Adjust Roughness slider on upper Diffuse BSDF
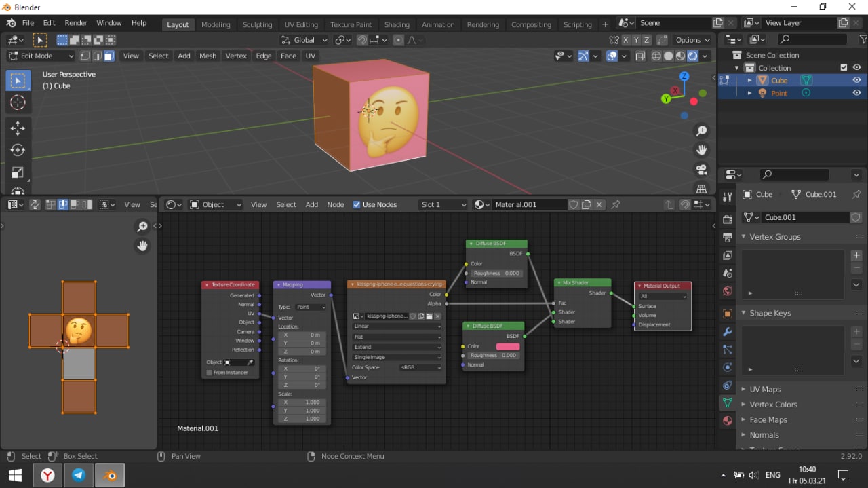 [x=496, y=274]
